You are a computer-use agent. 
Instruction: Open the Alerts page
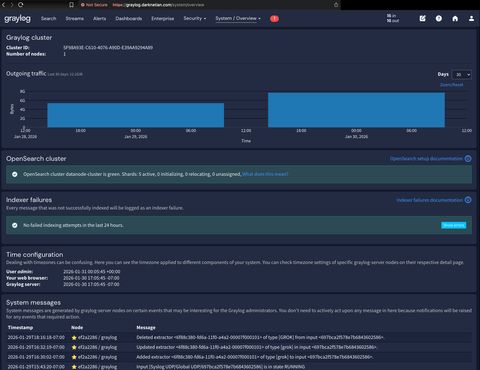tap(99, 19)
